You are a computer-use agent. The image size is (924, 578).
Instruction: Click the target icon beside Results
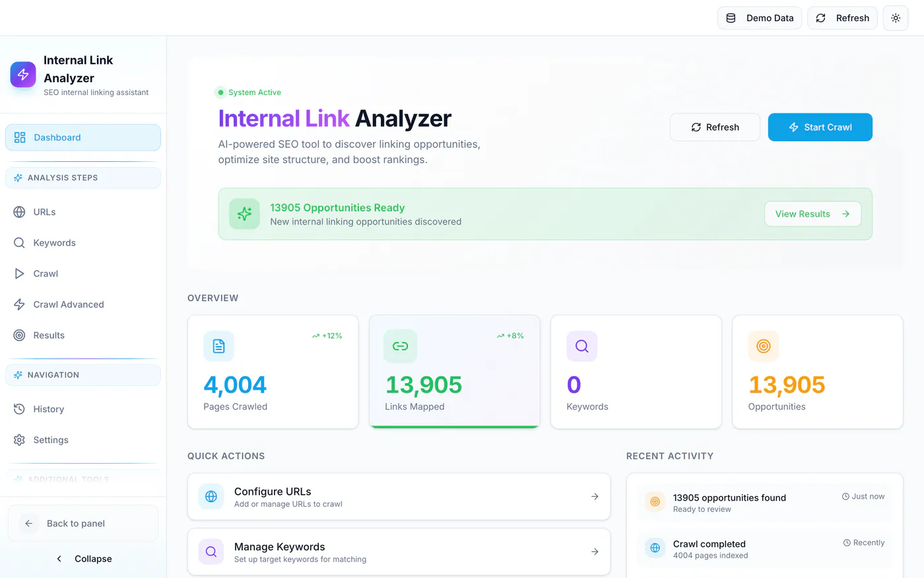(x=20, y=336)
